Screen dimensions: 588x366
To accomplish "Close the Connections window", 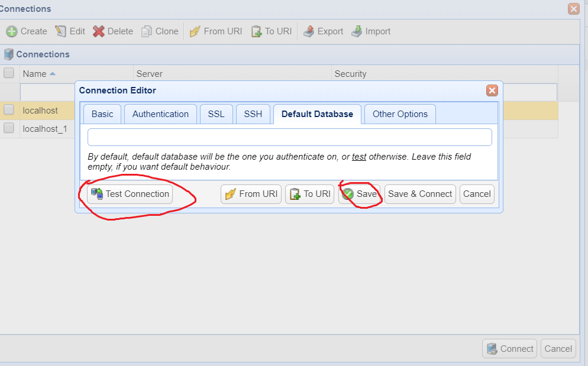I will (x=573, y=9).
